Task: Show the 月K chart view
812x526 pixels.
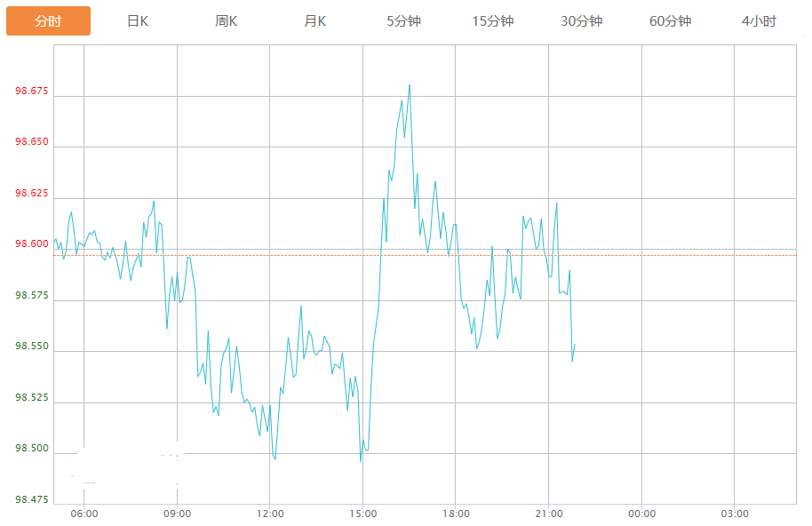Action: (315, 21)
